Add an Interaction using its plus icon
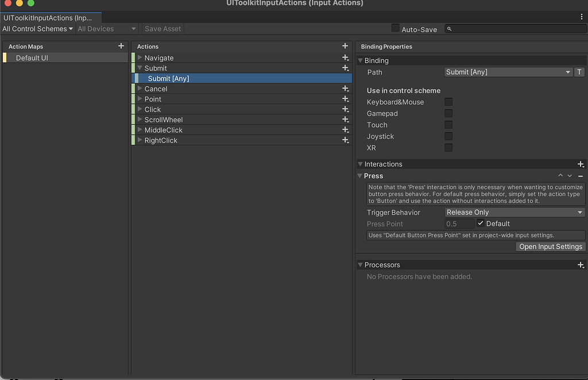Image resolution: width=588 pixels, height=380 pixels. click(x=581, y=164)
